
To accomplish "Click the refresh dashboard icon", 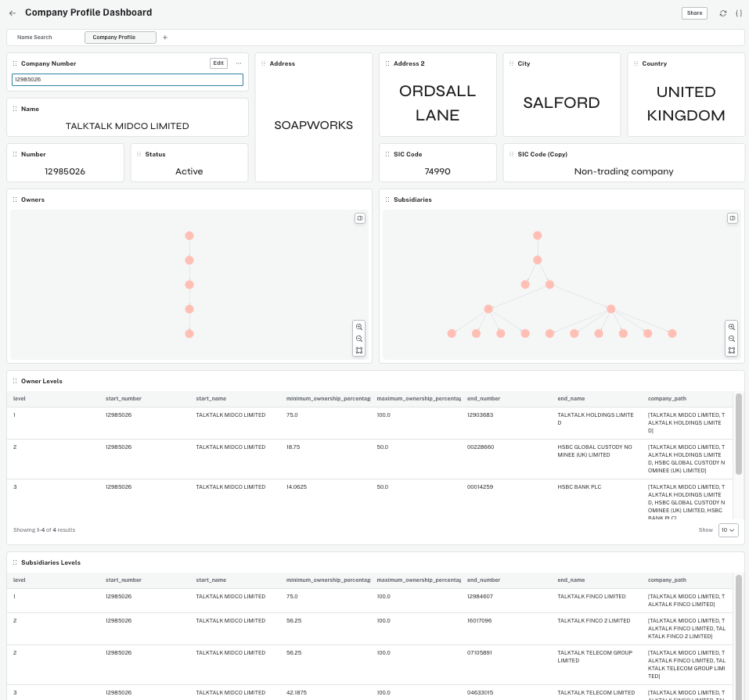I will 722,13.
